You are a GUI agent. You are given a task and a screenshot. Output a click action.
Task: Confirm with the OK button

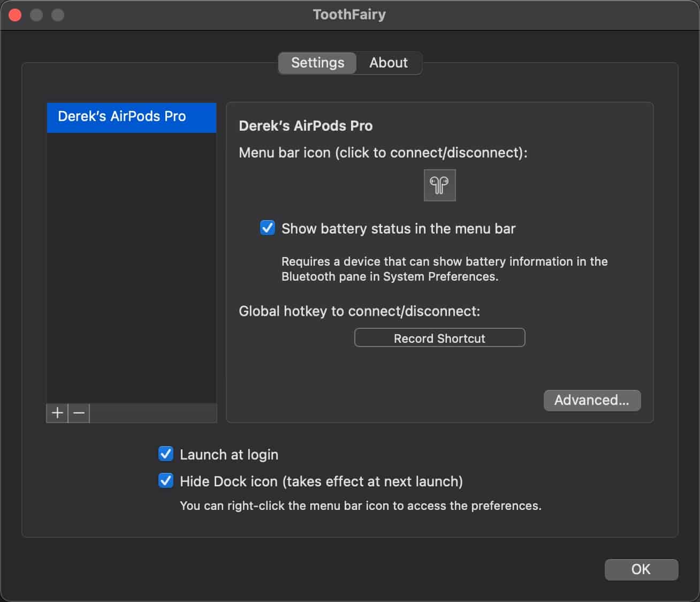pos(641,569)
